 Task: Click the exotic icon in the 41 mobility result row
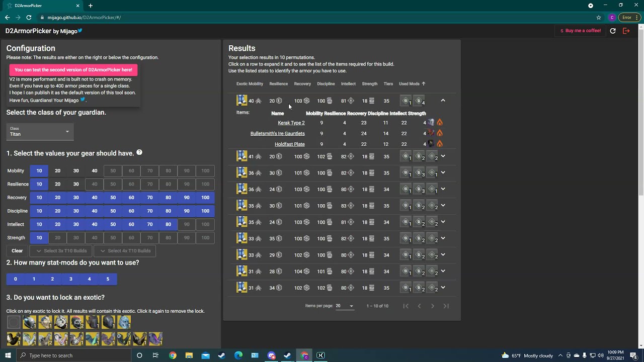coord(242,156)
